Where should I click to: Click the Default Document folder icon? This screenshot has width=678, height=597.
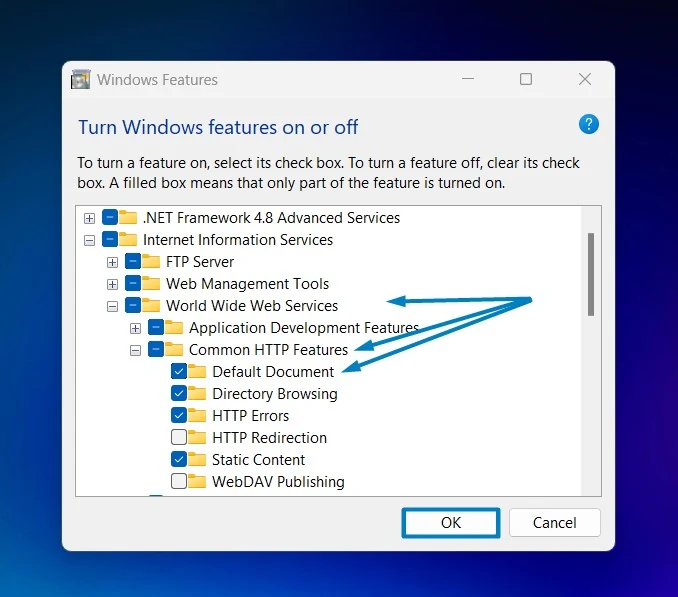point(197,371)
